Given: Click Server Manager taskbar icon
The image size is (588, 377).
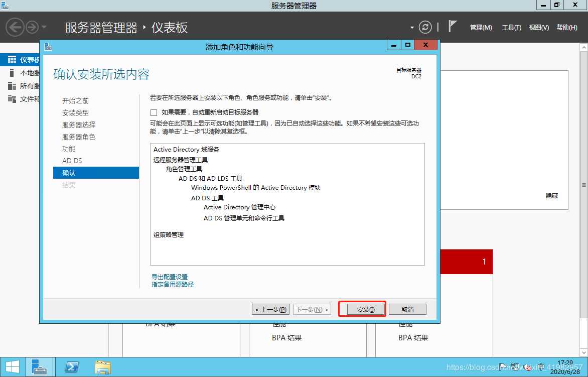Looking at the screenshot, I should [x=39, y=367].
